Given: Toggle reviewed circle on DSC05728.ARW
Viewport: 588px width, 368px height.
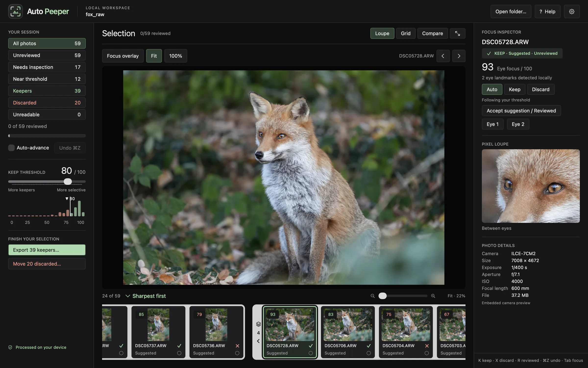Looking at the screenshot, I should pyautogui.click(x=311, y=353).
